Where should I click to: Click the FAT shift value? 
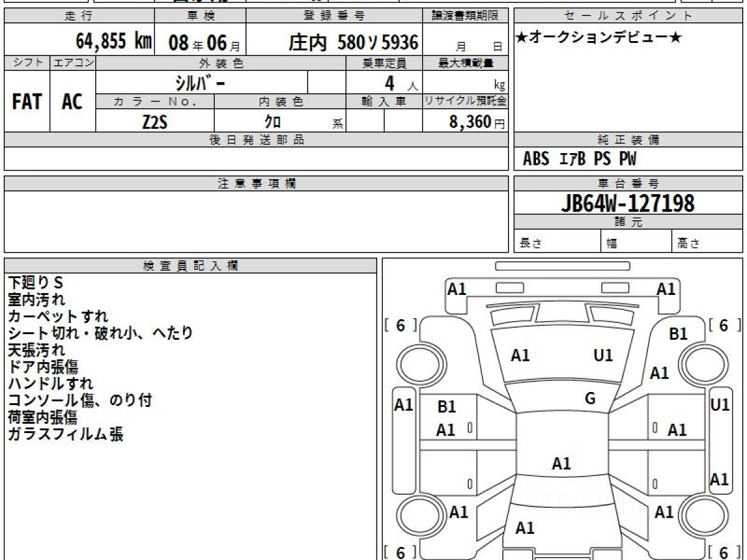(x=27, y=102)
